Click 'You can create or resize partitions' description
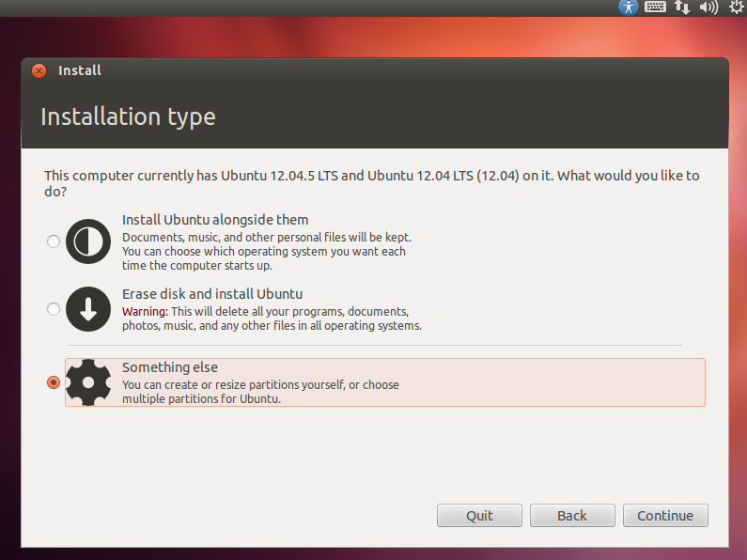The image size is (747, 560). click(x=260, y=392)
